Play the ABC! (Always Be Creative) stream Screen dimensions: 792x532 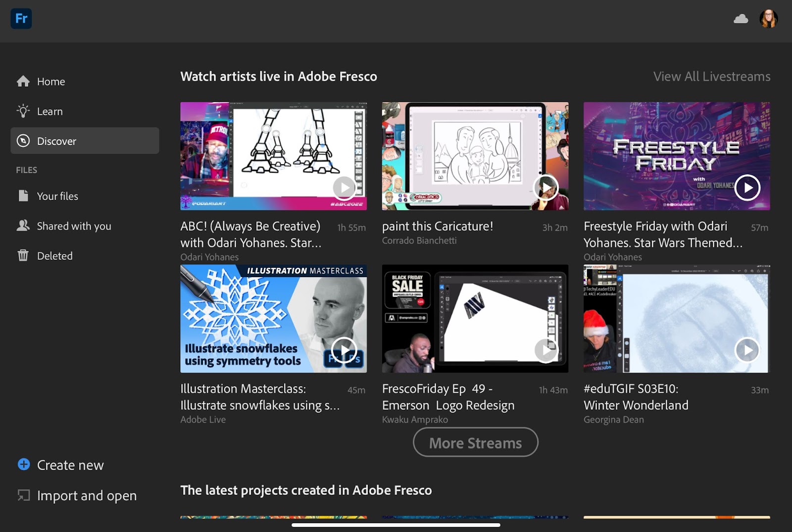(344, 188)
